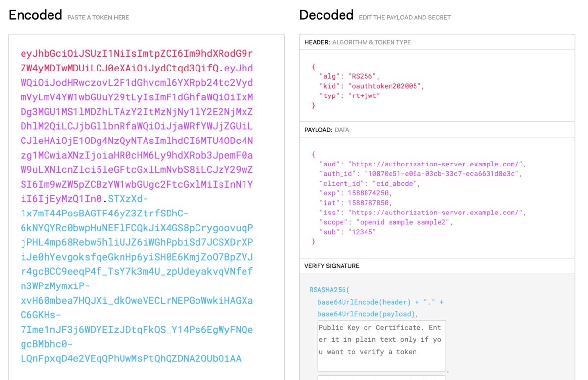
Task: Click the "scope": "openid sample sample2" line
Action: 387,222
